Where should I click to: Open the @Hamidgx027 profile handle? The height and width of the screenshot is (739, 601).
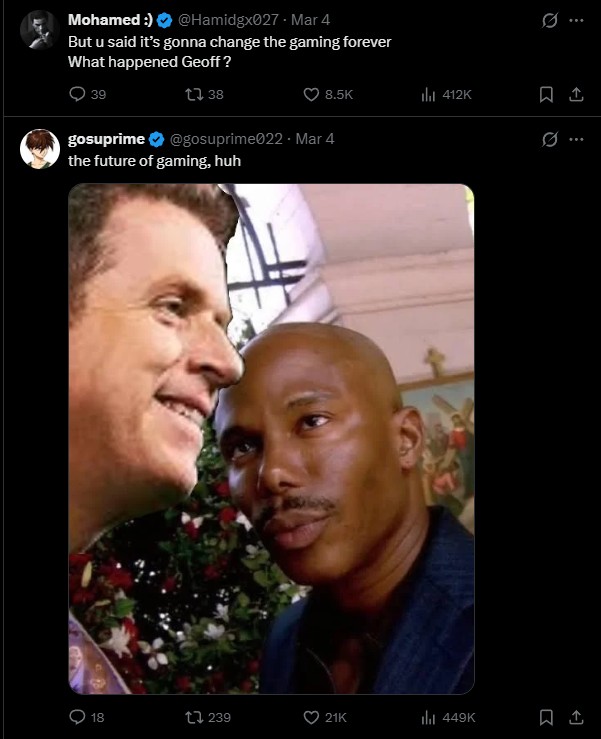pos(230,20)
